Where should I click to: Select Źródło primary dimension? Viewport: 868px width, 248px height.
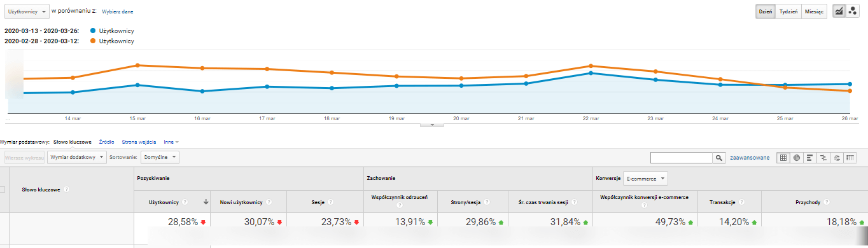coord(107,141)
